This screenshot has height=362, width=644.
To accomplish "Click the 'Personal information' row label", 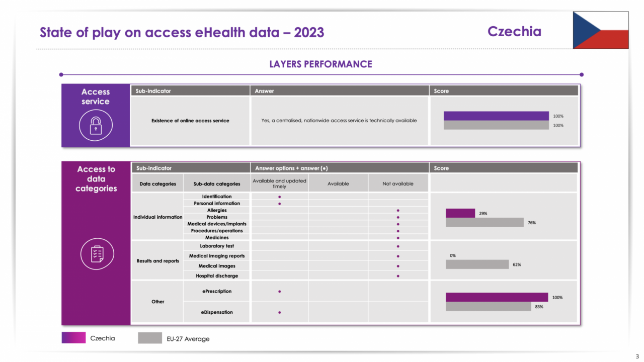I will (217, 204).
